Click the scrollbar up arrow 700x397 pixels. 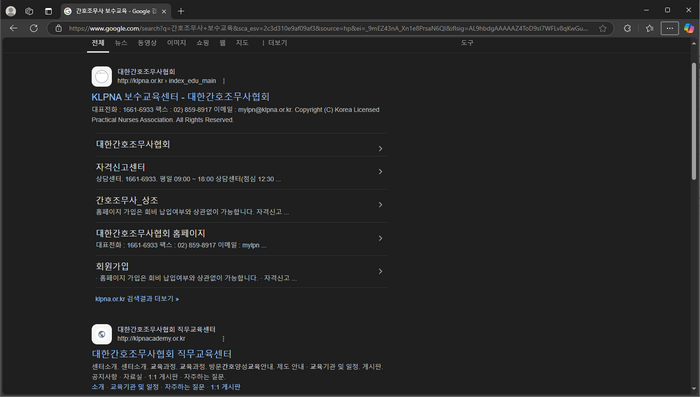point(694,43)
